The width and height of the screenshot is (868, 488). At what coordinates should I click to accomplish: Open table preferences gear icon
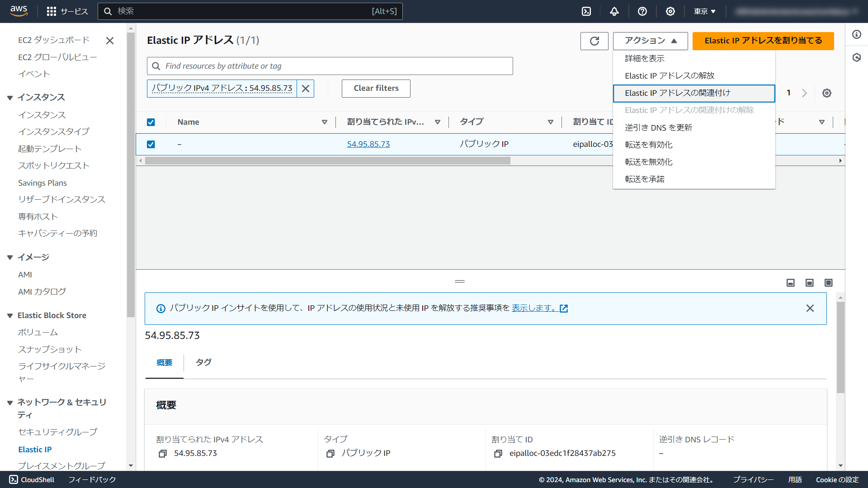(826, 93)
